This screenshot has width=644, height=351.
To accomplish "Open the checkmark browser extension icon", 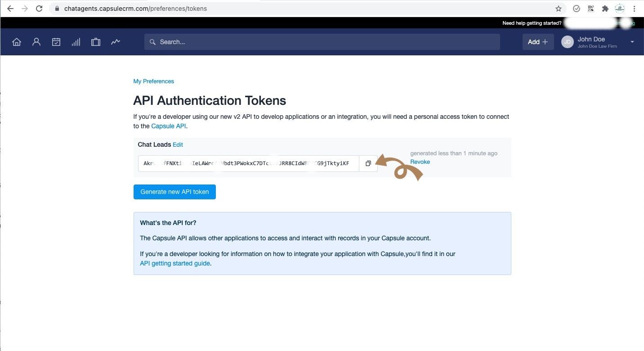I will point(577,9).
